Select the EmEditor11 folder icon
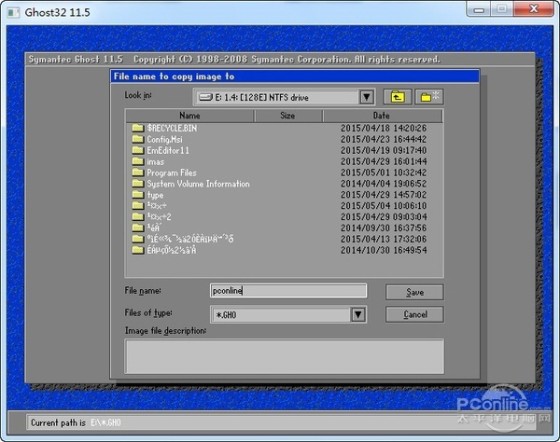This screenshot has height=442, width=560. click(x=138, y=150)
